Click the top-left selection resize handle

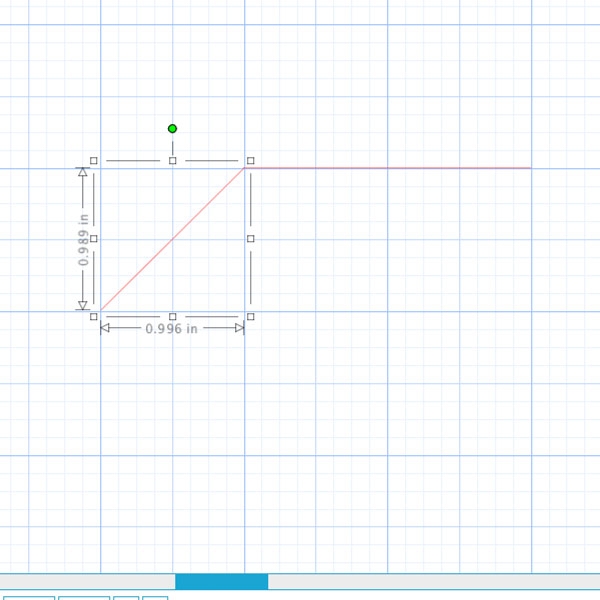[x=94, y=160]
